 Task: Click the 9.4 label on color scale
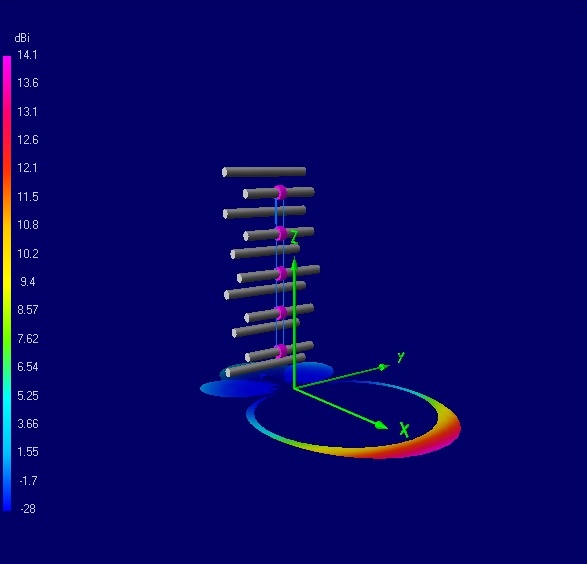click(28, 281)
